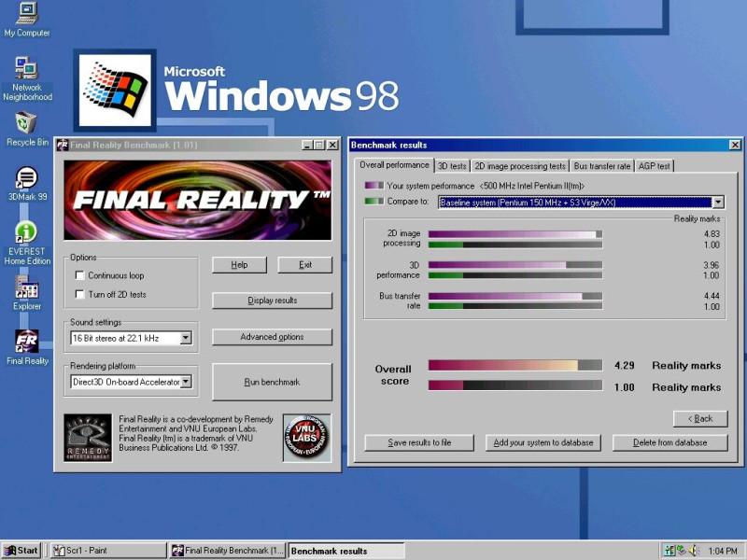This screenshot has width=747, height=560.
Task: Click the network tray icon left of the speaker
Action: (x=682, y=550)
